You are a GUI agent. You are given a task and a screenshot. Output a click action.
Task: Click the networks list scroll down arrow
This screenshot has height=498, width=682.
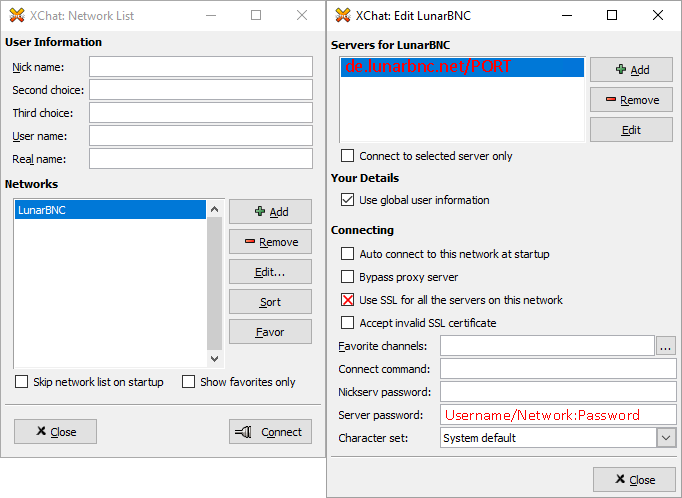pos(214,359)
